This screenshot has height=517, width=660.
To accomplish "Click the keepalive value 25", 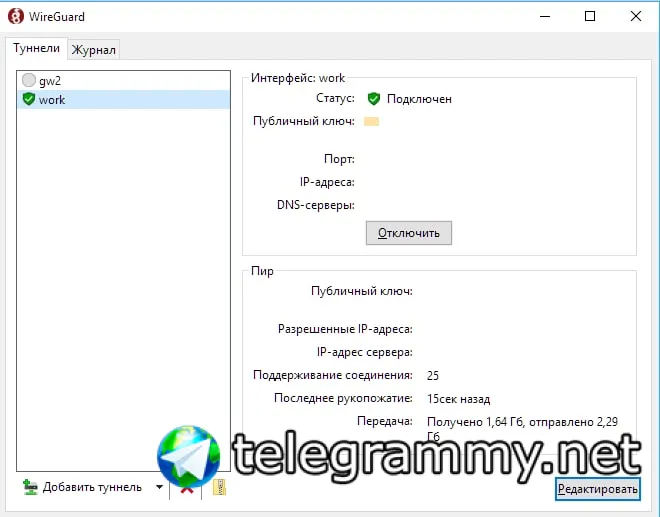I will [433, 376].
